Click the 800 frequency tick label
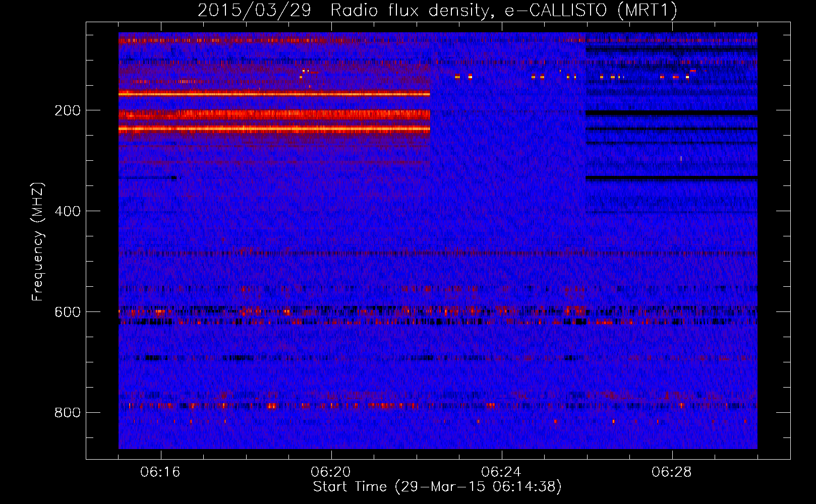Image resolution: width=816 pixels, height=504 pixels. [68, 413]
